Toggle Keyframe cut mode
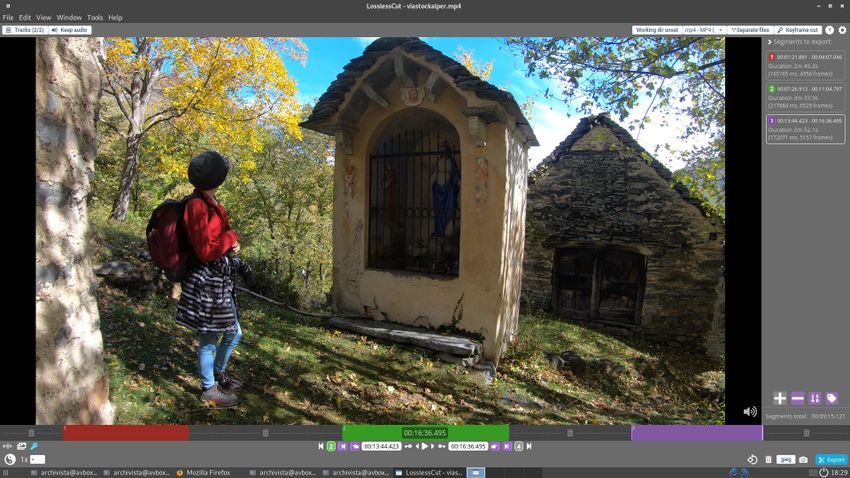This screenshot has height=478, width=850. (799, 30)
